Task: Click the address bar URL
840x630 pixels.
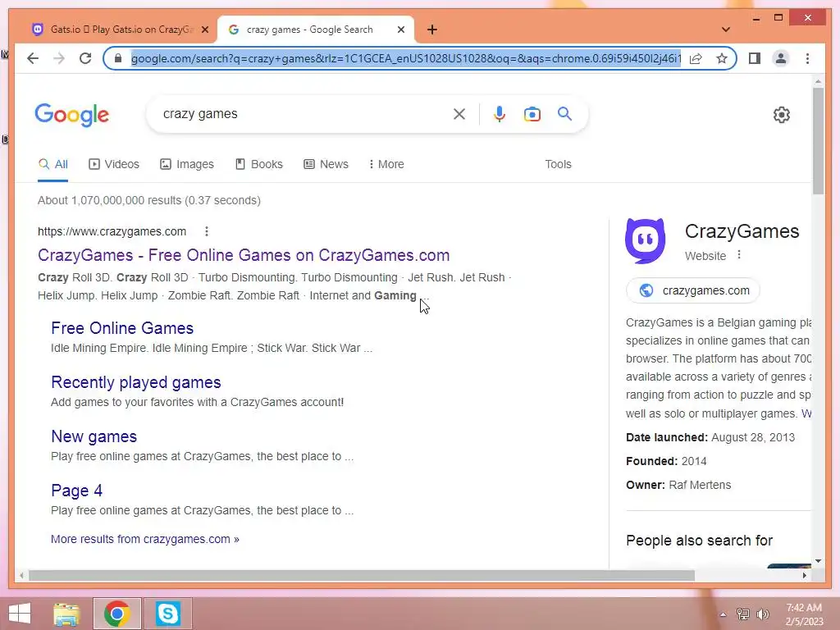Action: tap(405, 58)
